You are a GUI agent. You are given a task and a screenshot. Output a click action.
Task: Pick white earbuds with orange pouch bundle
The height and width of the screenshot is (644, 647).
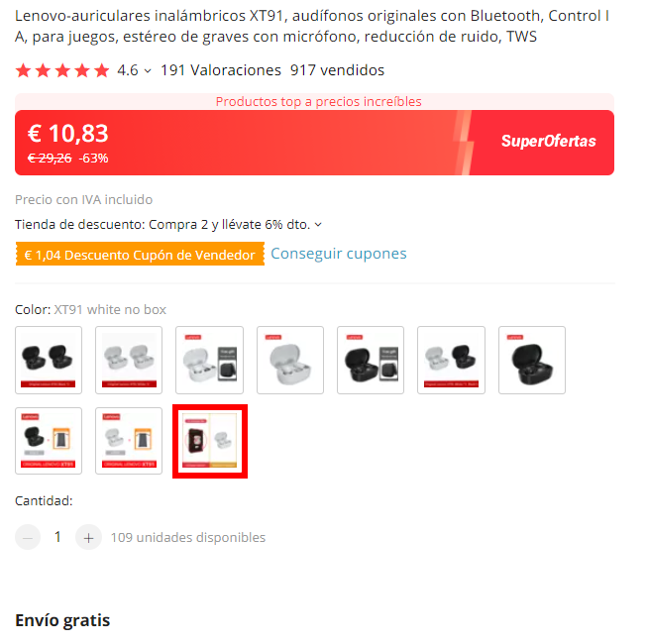(129, 441)
